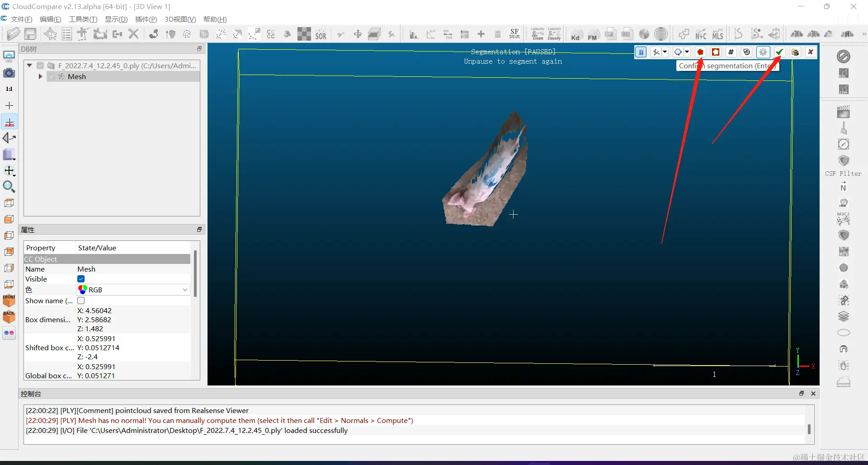Segment In with the red pentagon icon
Image resolution: width=868 pixels, height=465 pixels.
tap(700, 52)
